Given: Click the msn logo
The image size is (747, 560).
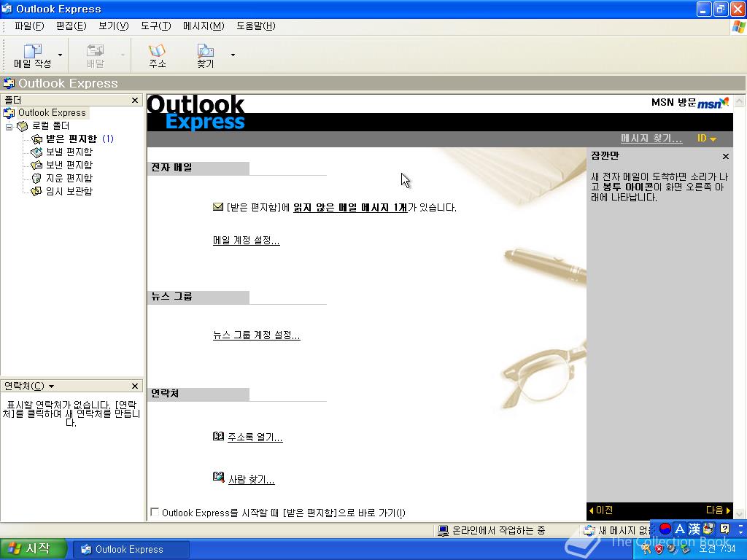Looking at the screenshot, I should [x=713, y=103].
